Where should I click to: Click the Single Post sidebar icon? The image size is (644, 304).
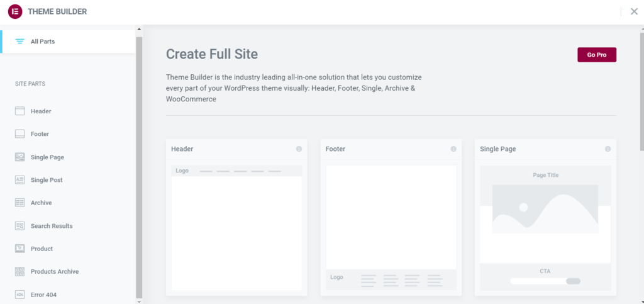click(x=19, y=180)
